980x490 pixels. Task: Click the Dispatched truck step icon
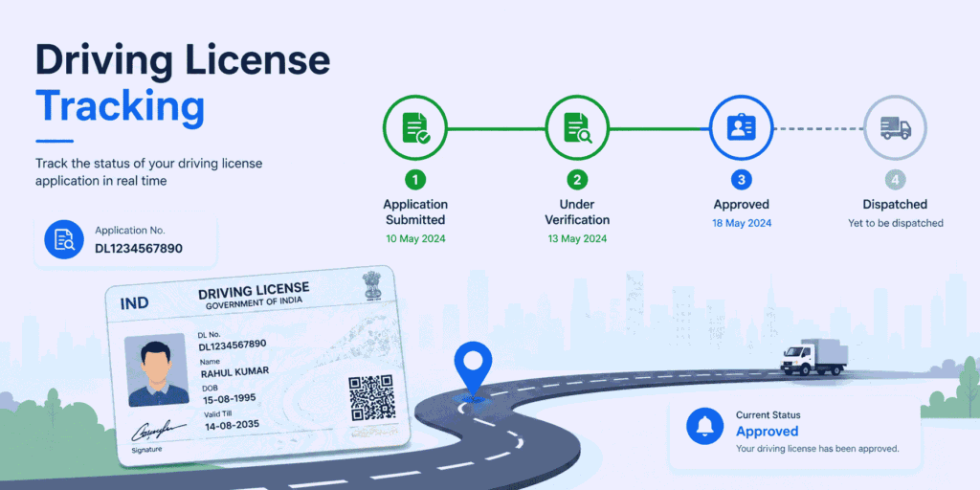click(x=895, y=129)
